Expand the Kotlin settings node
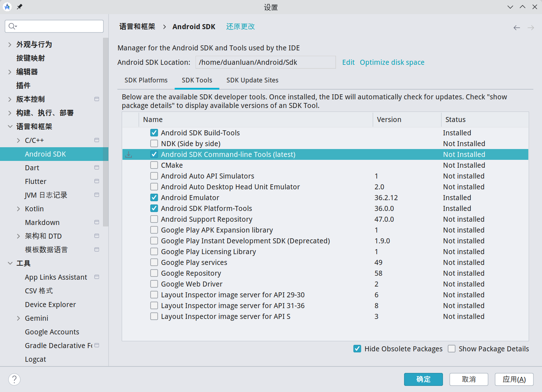The height and width of the screenshot is (392, 542). click(18, 209)
